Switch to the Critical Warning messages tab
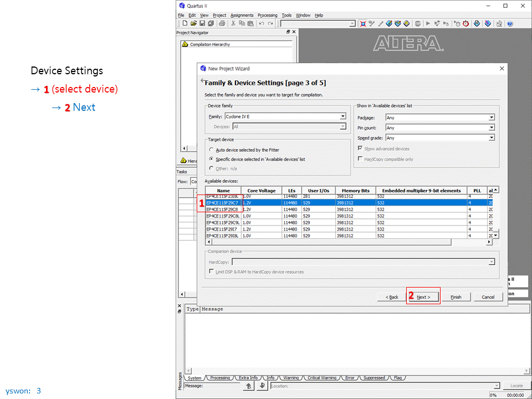 [322, 377]
